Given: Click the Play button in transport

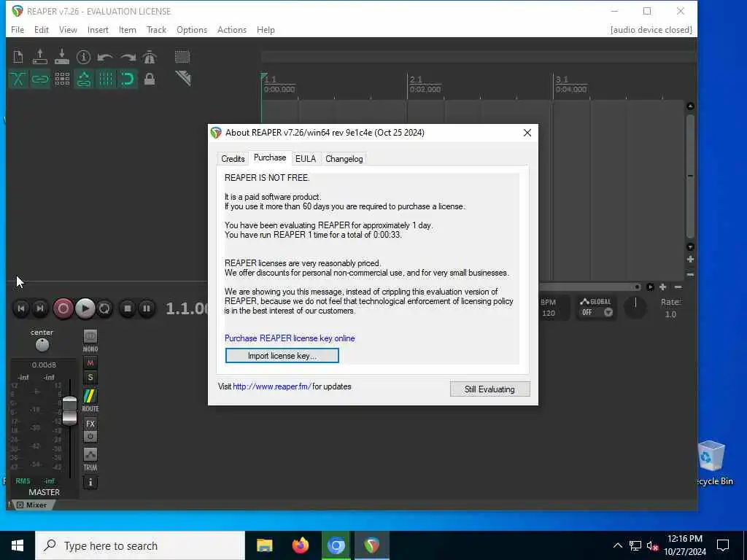Looking at the screenshot, I should click(x=85, y=308).
